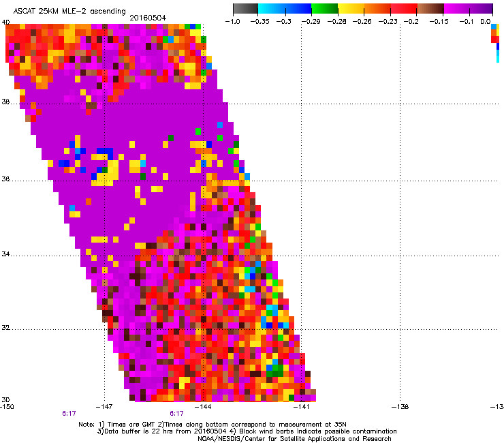Click the magenta-purple segment of the color bar
This screenshot has height=443, width=504.
point(468,9)
